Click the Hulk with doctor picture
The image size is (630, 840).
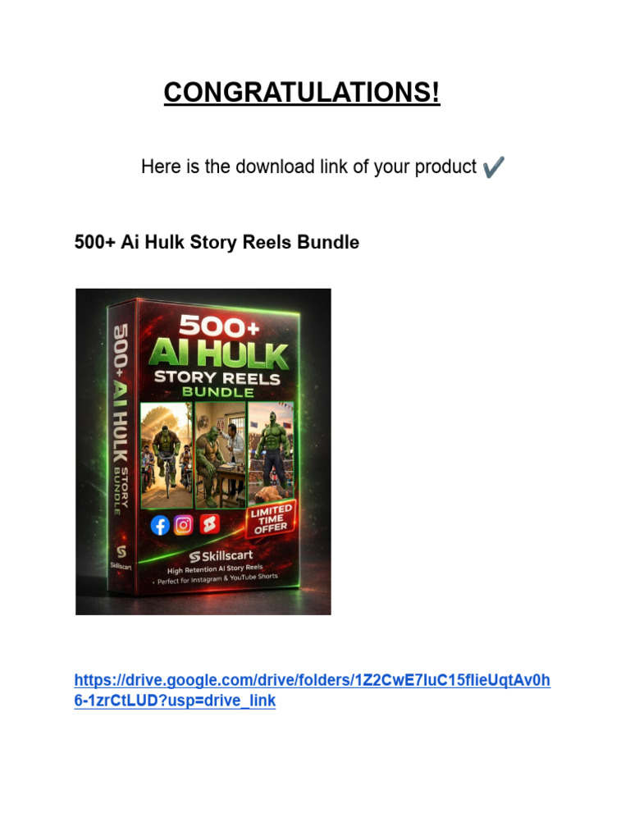point(220,454)
